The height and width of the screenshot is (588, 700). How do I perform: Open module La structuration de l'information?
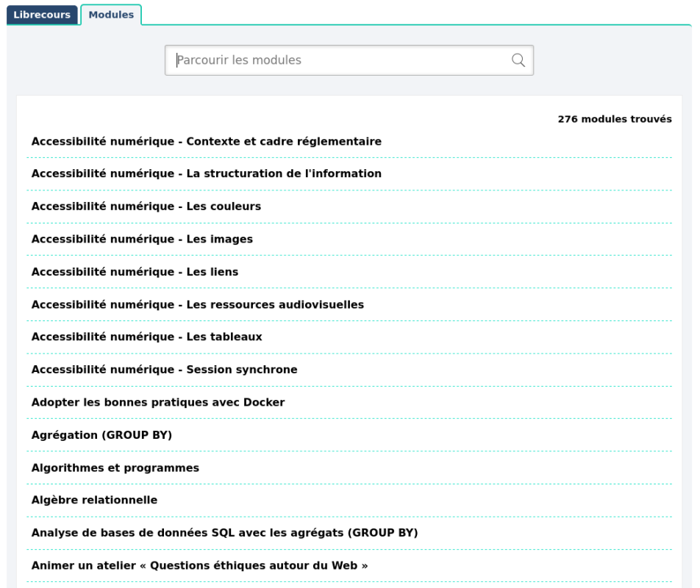(206, 173)
